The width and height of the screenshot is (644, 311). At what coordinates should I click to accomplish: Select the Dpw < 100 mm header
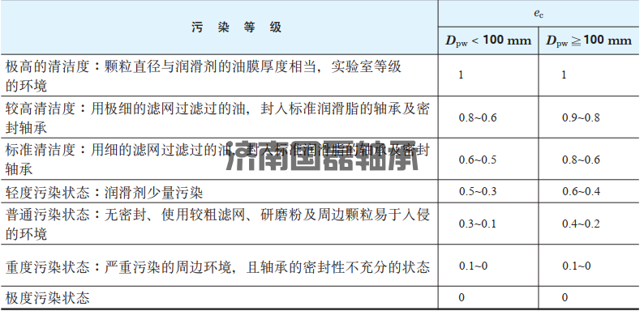point(488,40)
